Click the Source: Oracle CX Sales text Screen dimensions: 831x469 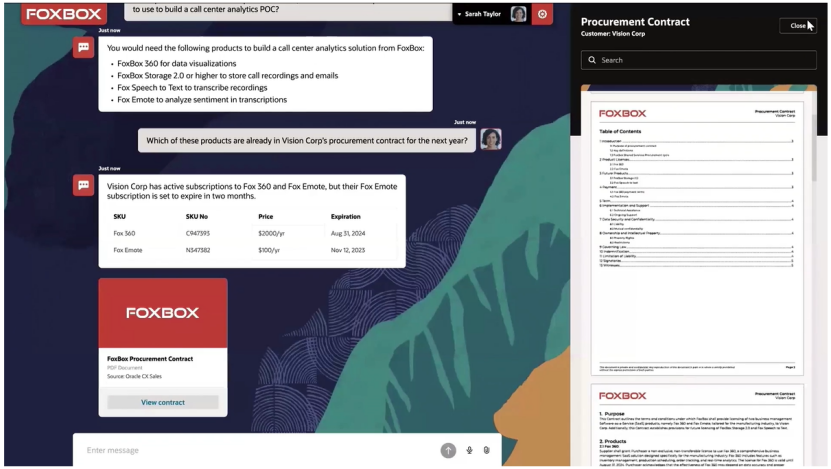pyautogui.click(x=134, y=376)
